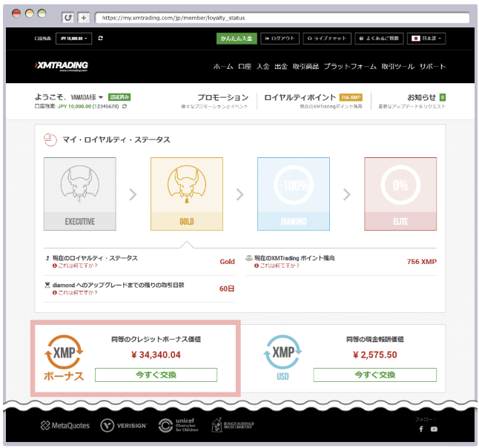Select the ELITE status card

(x=400, y=194)
